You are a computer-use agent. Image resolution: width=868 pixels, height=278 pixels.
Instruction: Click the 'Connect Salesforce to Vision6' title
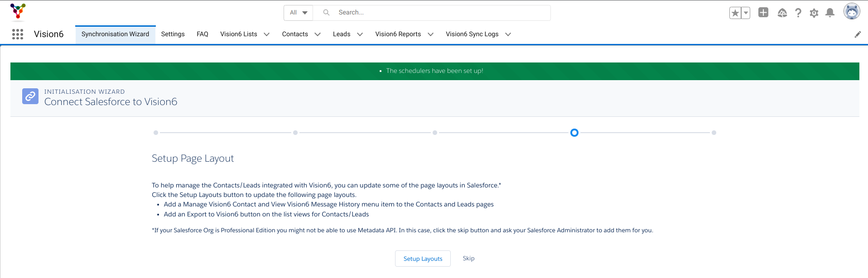click(x=111, y=102)
